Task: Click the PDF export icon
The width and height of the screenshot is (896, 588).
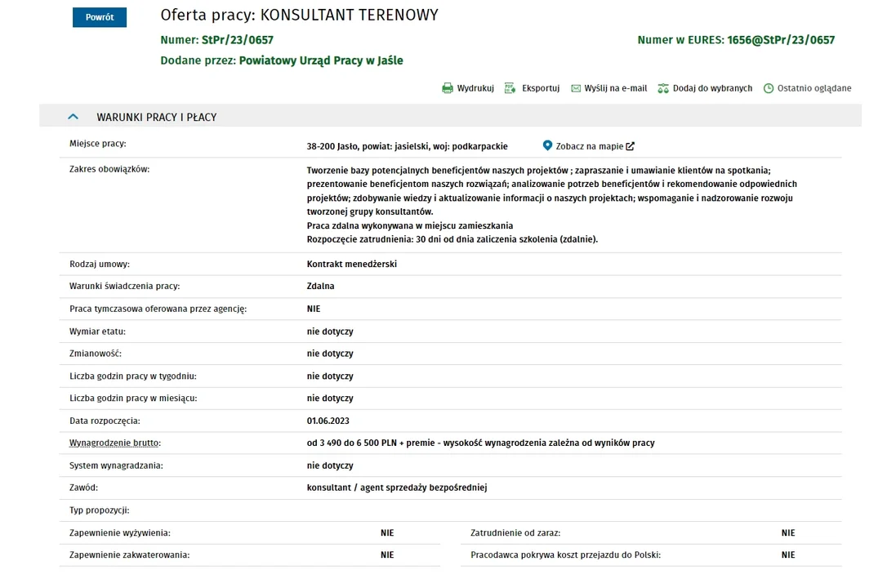Action: pyautogui.click(x=510, y=88)
